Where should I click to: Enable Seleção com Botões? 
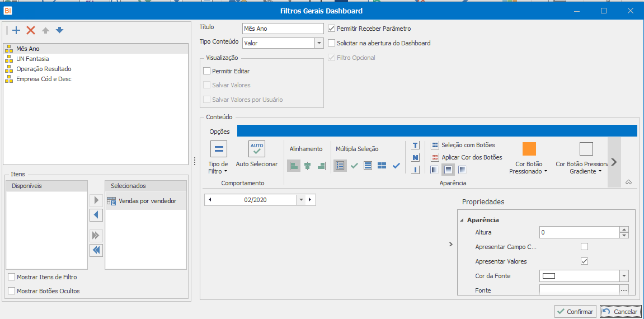463,145
